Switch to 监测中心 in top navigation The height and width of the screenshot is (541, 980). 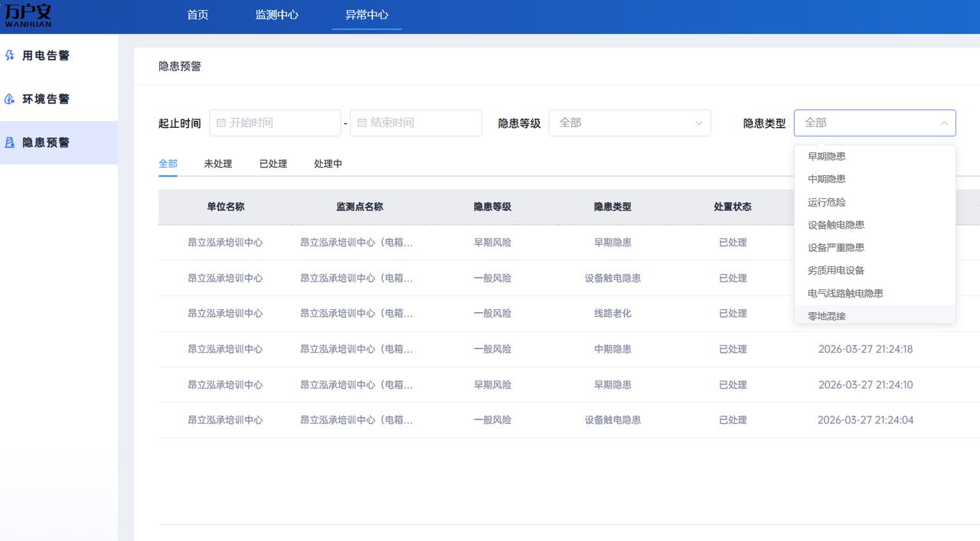click(x=277, y=15)
